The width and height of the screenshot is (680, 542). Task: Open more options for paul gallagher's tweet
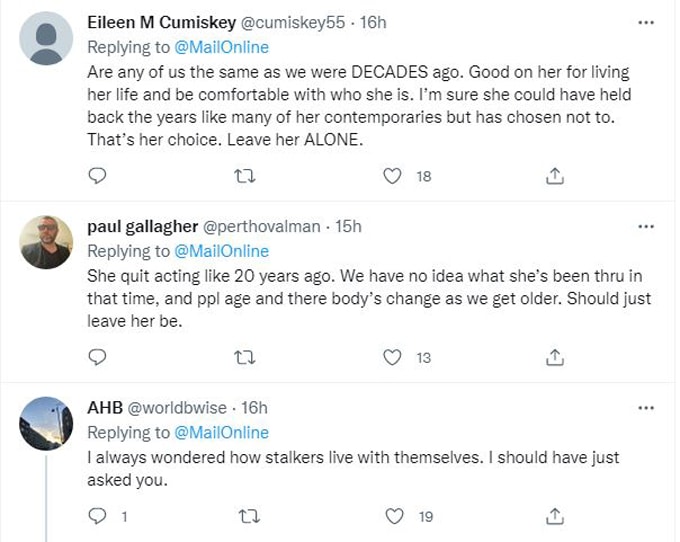[x=645, y=227]
